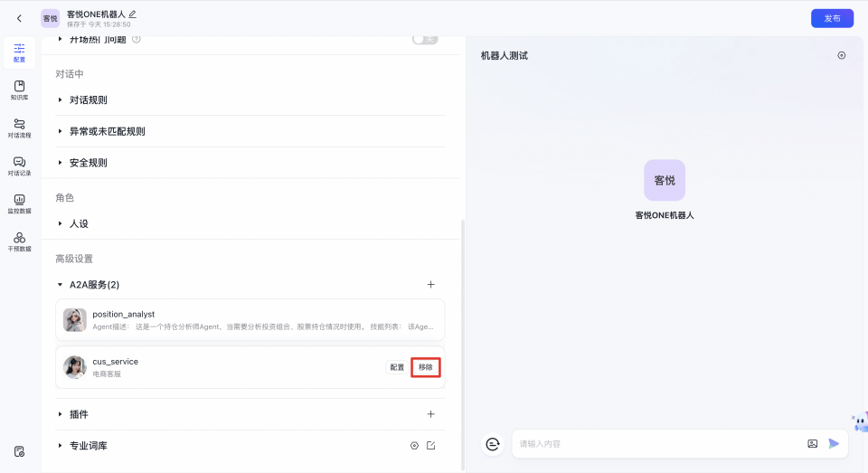Click the 电商客服 description text
Screen dimensions: 868x473
107,374
